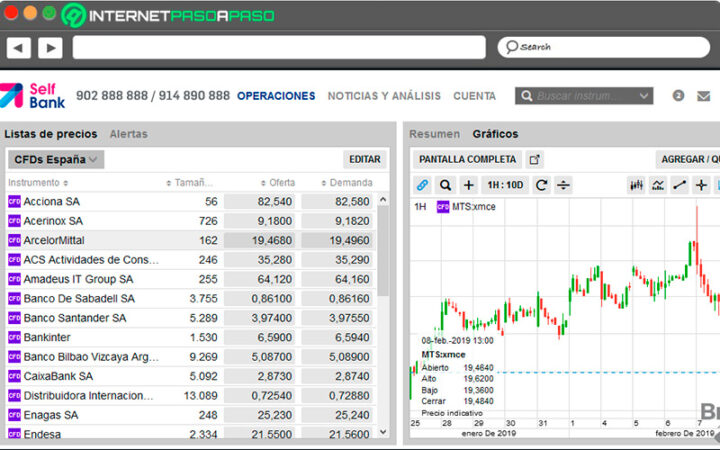Open the chart magnifier search tool
The height and width of the screenshot is (450, 720).
(x=445, y=185)
